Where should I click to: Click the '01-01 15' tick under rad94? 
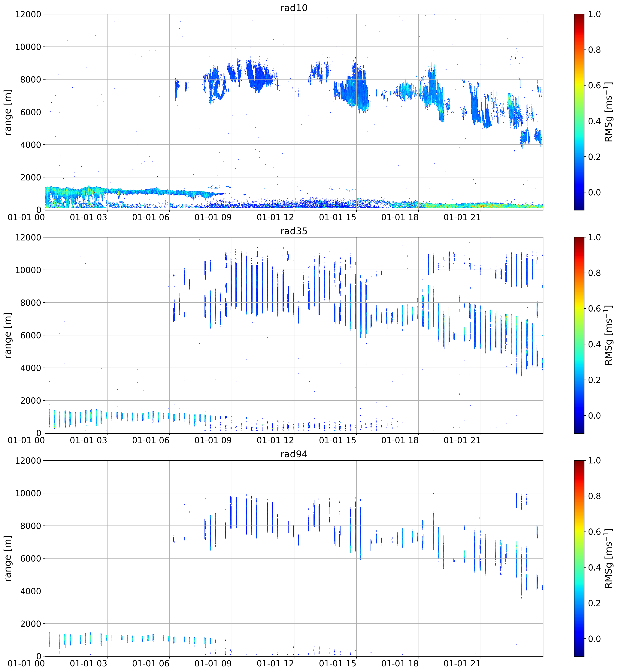click(x=338, y=664)
